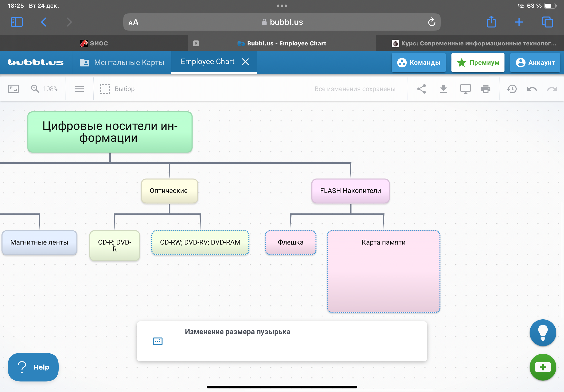Open the 108% zoom control
This screenshot has height=392, width=564.
pyautogui.click(x=44, y=89)
